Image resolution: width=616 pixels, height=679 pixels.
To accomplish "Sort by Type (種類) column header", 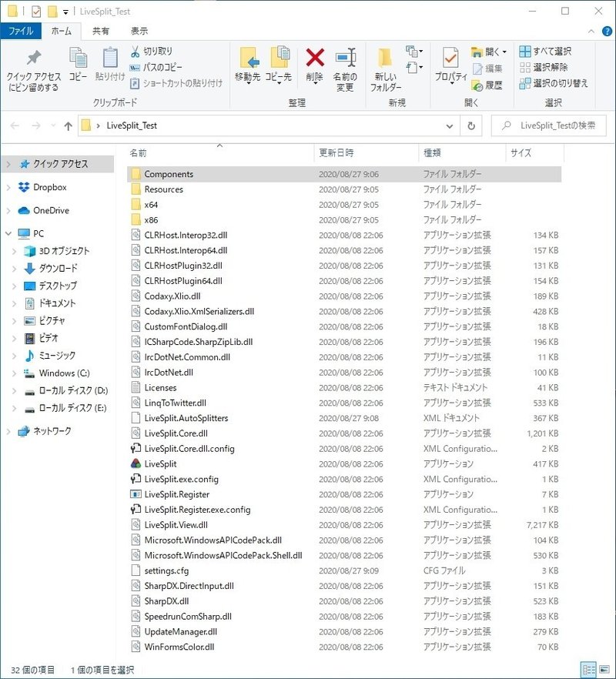I will point(462,153).
